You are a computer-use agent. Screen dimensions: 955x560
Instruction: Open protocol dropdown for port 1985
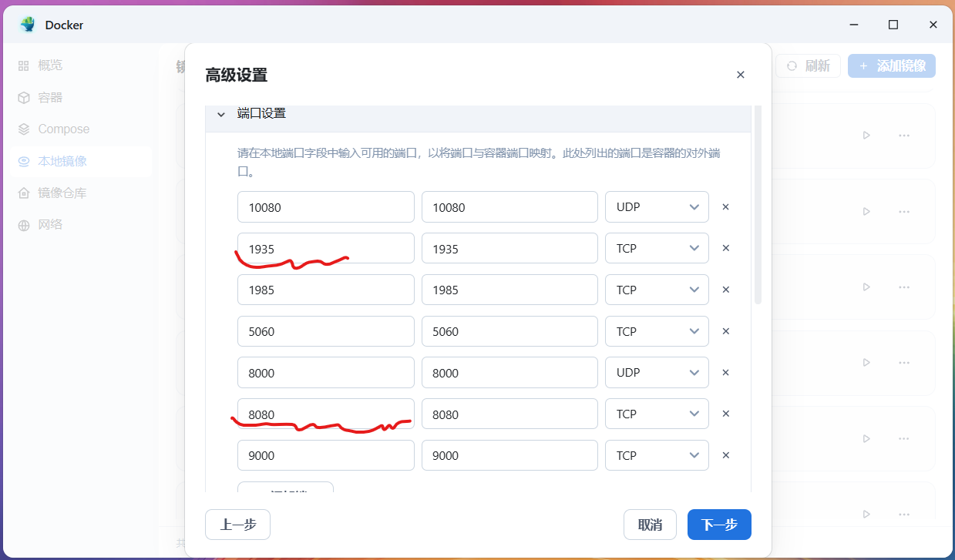point(657,290)
